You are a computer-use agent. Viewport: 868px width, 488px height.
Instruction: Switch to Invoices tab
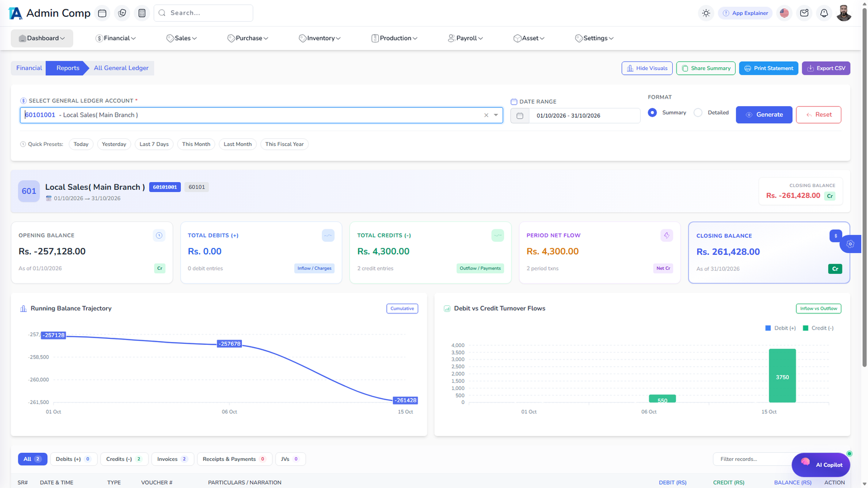tap(172, 459)
